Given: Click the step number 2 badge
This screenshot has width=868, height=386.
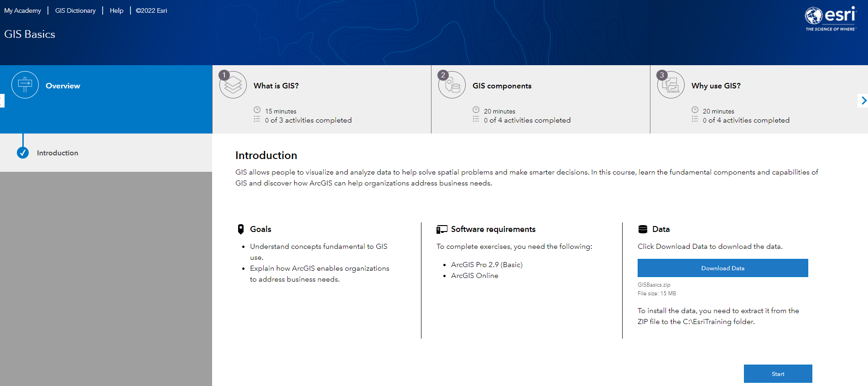Looking at the screenshot, I should click(x=443, y=75).
